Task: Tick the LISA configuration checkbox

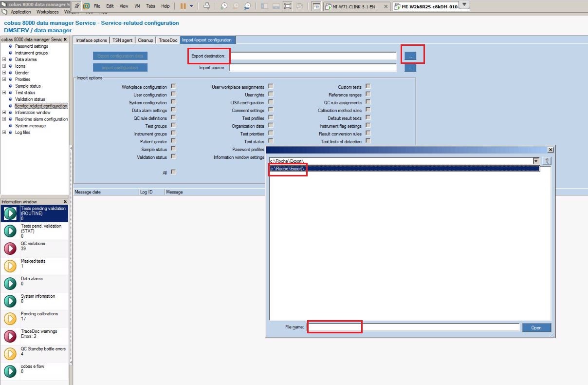Action: pyautogui.click(x=271, y=102)
